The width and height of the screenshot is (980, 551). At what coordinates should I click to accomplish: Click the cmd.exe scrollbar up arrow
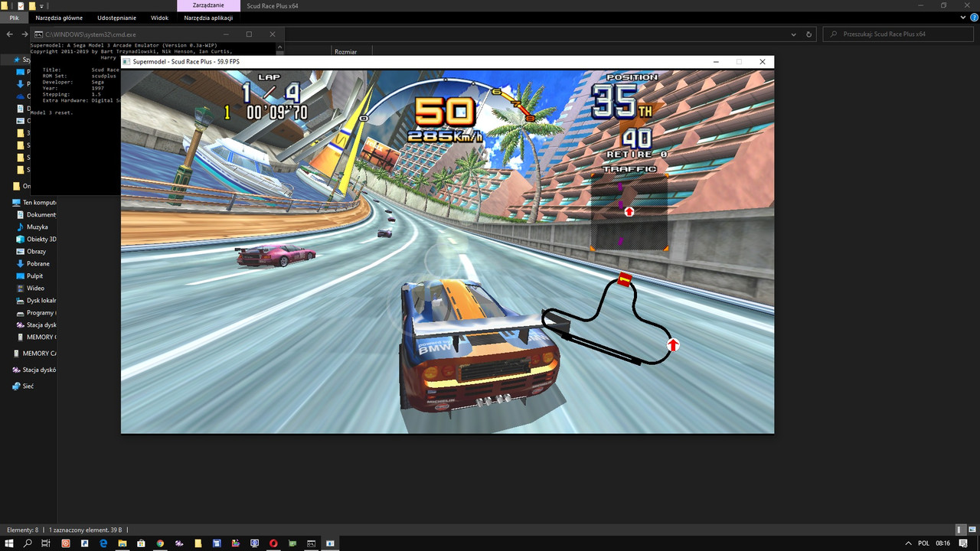280,46
